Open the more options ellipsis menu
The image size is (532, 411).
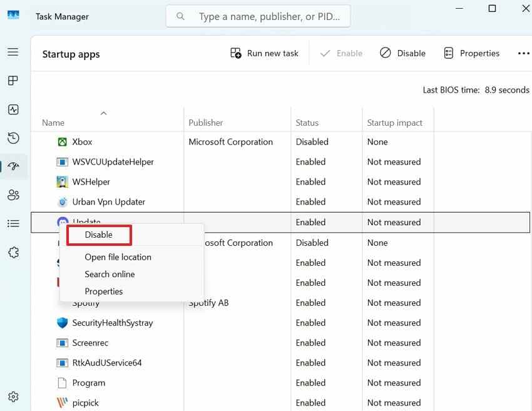tap(523, 53)
